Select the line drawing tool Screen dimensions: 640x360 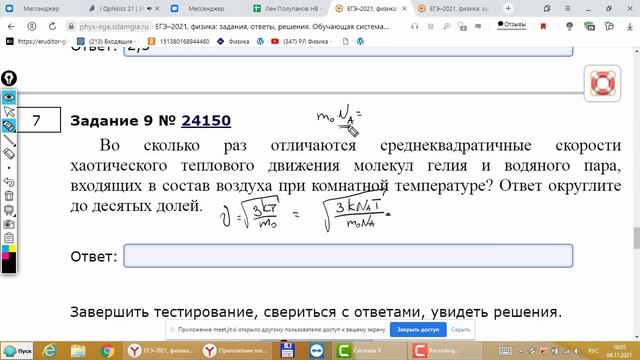click(9, 140)
